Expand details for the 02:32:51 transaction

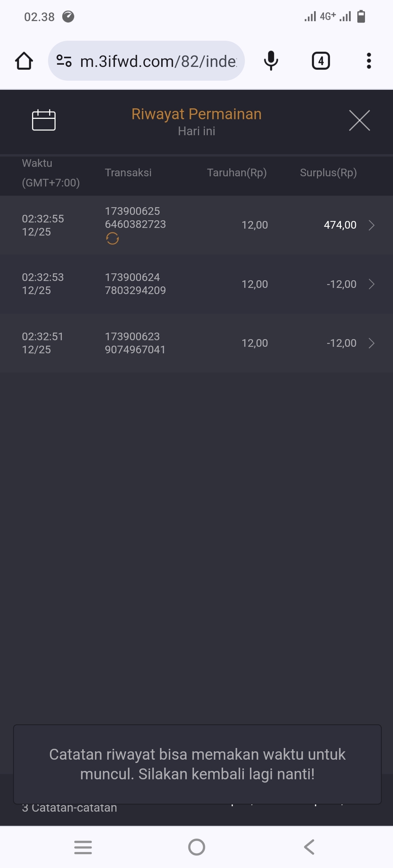point(371,343)
